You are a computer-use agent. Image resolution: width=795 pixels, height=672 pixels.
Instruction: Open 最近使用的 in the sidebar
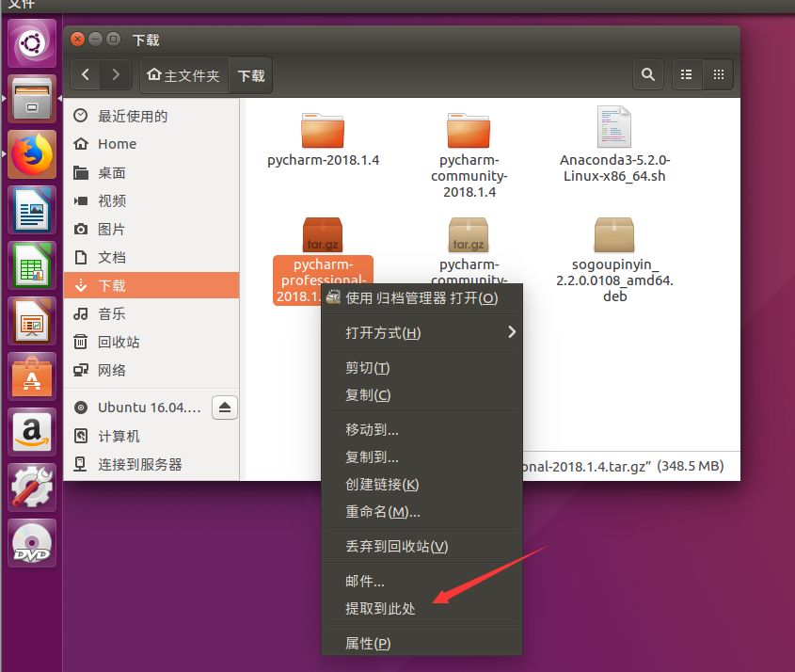[151, 116]
